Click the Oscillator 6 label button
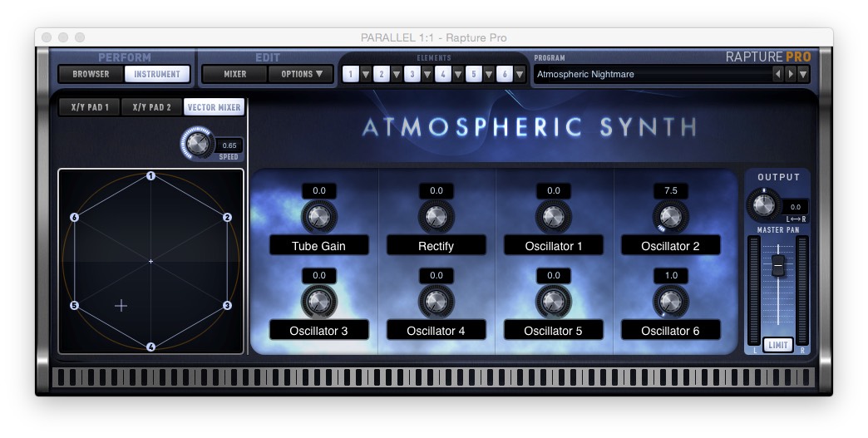The height and width of the screenshot is (438, 868). (670, 330)
